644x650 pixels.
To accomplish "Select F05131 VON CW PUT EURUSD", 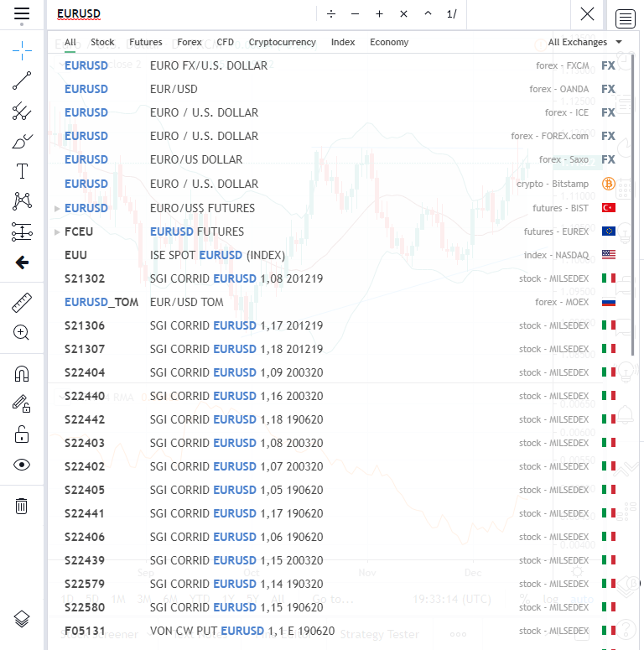I will pos(339,631).
